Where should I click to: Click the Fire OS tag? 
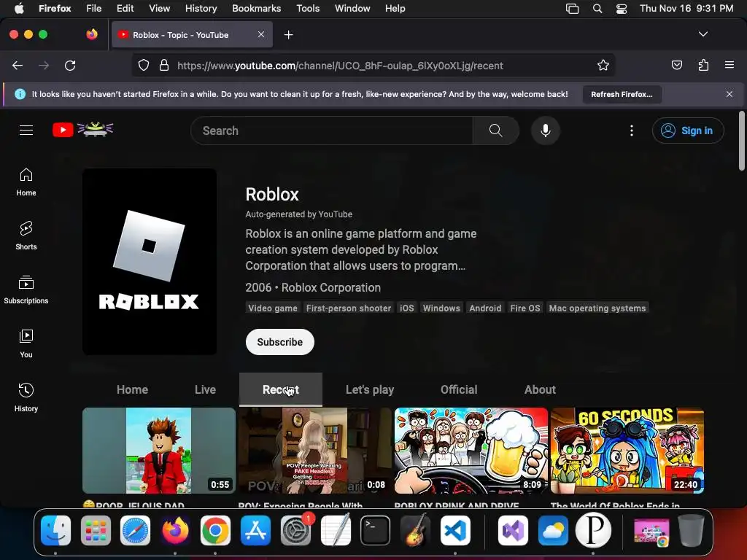525,308
